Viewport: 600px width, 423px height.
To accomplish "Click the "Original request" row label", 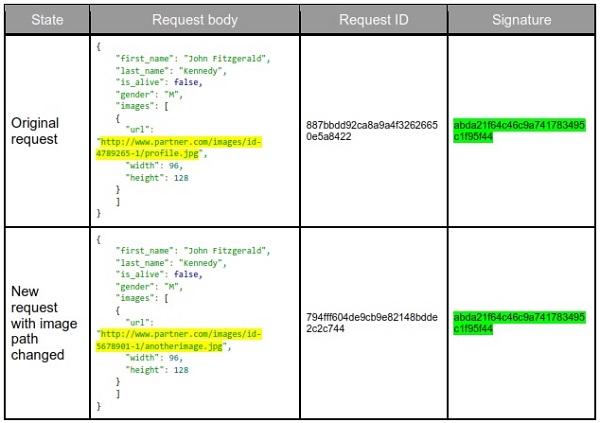I will (35, 130).
